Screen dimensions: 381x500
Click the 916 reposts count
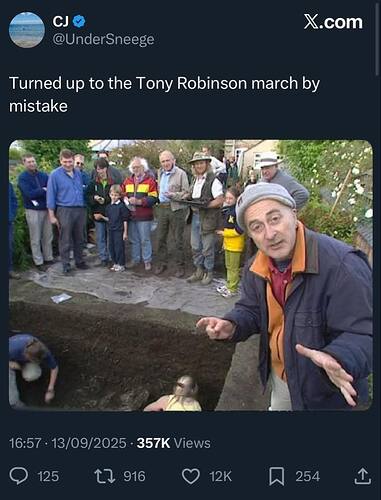tap(134, 476)
